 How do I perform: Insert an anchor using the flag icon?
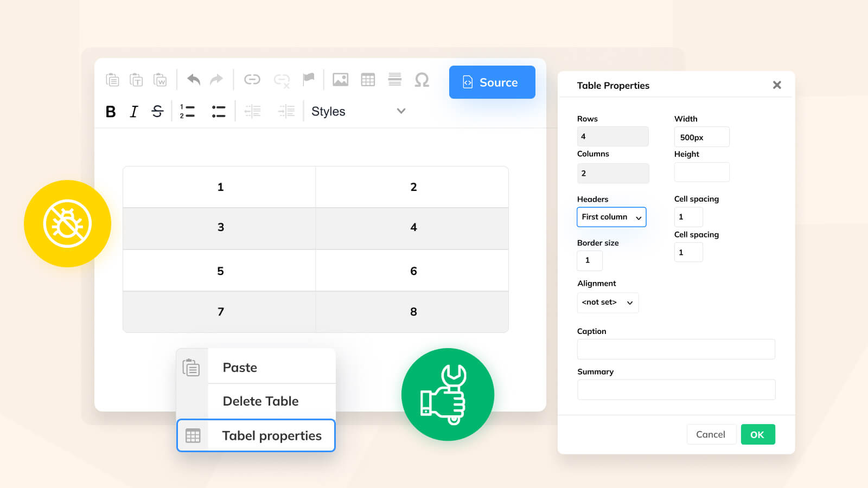[308, 80]
